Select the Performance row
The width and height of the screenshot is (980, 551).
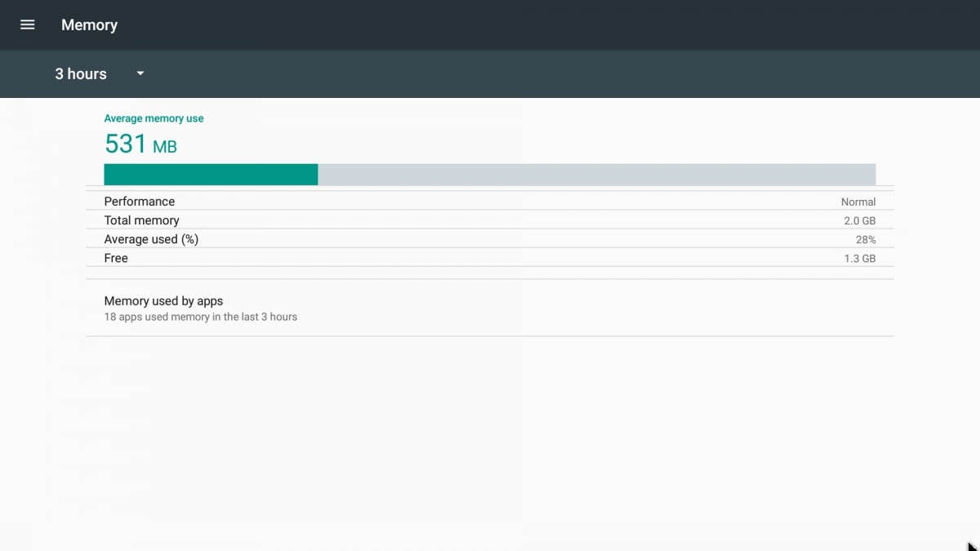pyautogui.click(x=490, y=201)
